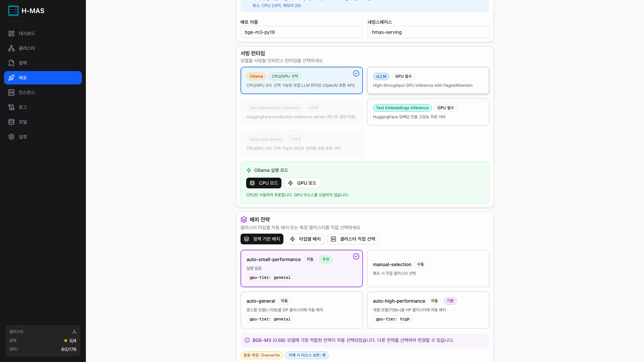This screenshot has width=644, height=362.
Task: Open 인스턴스 via its server icon
Action: point(11,93)
